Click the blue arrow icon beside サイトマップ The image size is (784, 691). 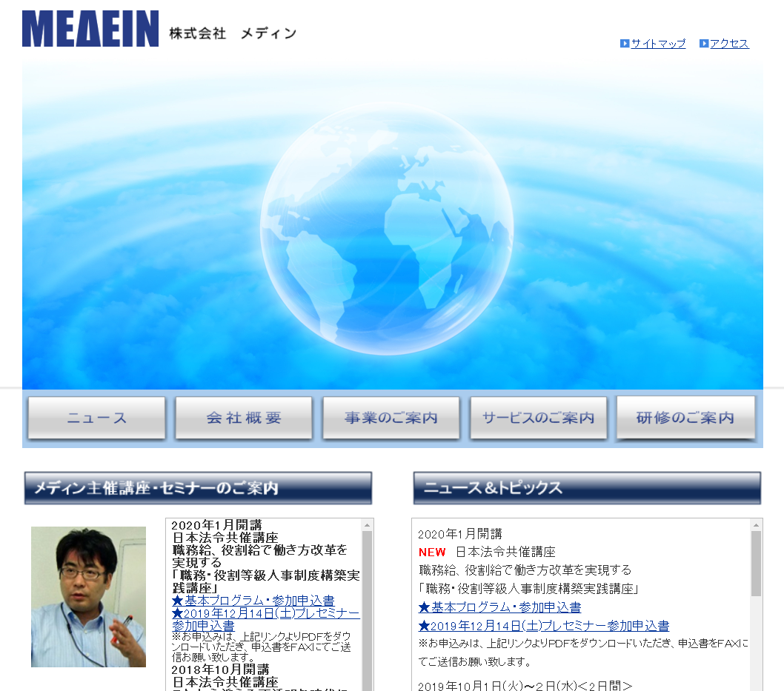[623, 43]
